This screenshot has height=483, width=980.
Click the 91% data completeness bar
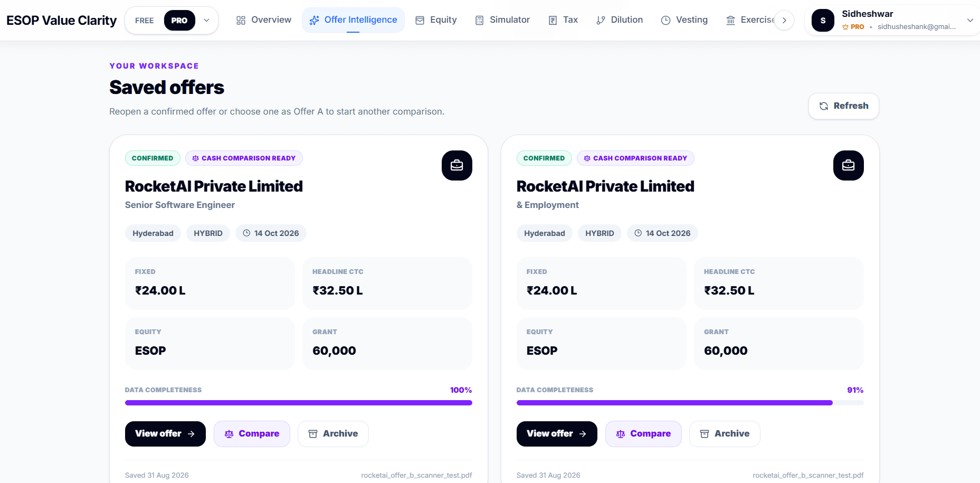(690, 403)
